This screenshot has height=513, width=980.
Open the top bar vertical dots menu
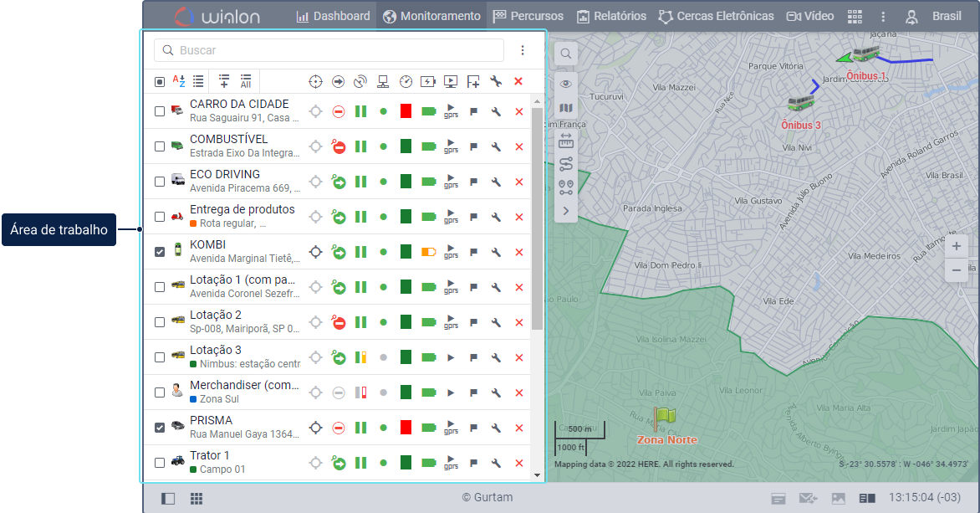click(883, 16)
